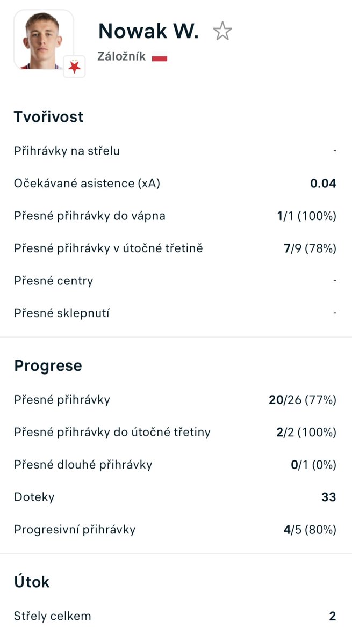Click the Progrese section heading
This screenshot has height=644, width=352.
coord(48,366)
